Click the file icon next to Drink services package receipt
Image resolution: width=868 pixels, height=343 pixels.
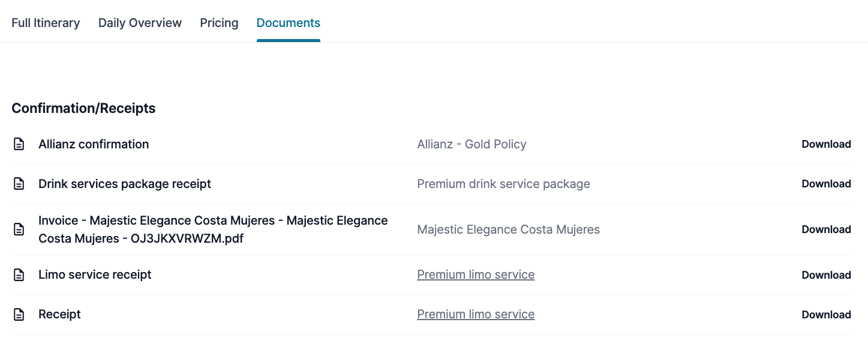coord(19,184)
